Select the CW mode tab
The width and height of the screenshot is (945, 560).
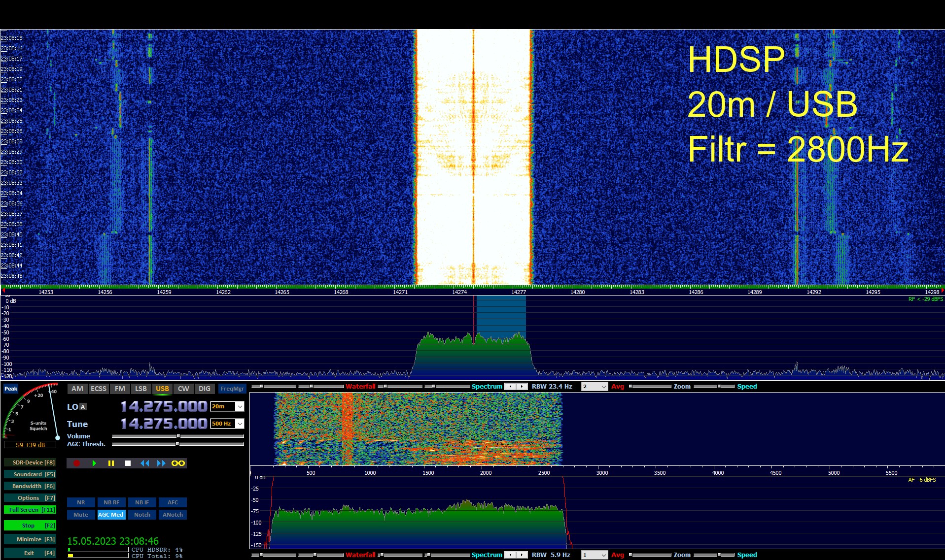point(183,389)
